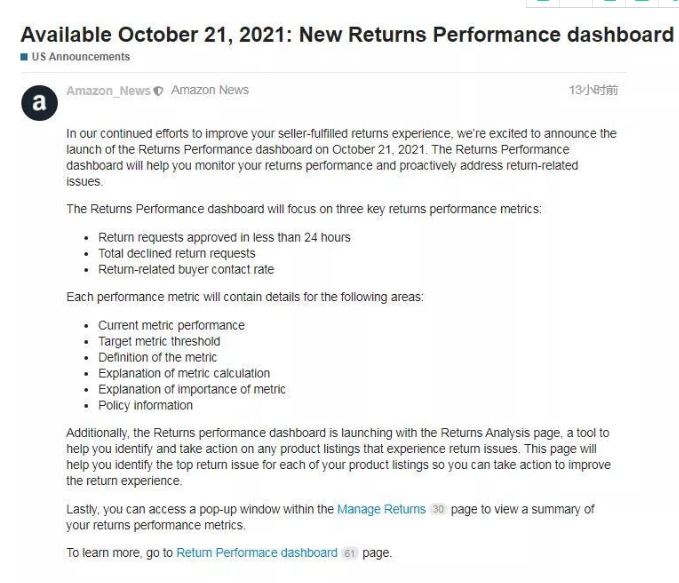Click the Current metric performance bullet
This screenshot has height=583, width=679.
pos(171,325)
